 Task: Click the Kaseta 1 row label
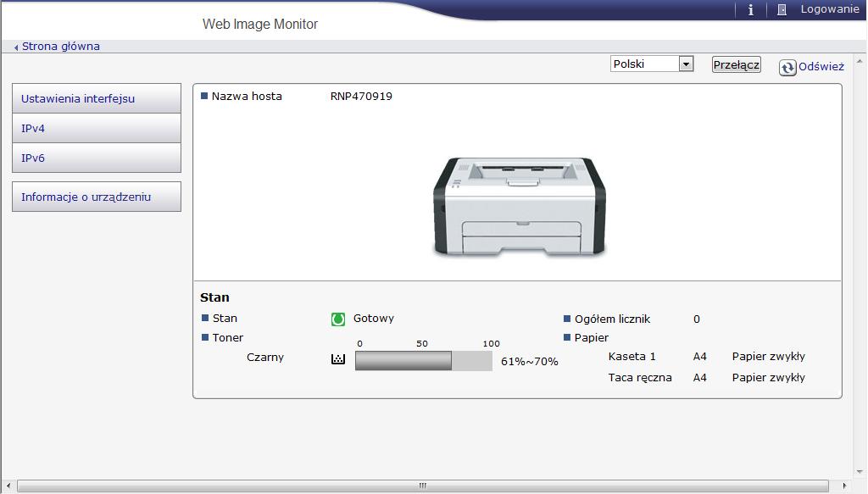pyautogui.click(x=632, y=357)
